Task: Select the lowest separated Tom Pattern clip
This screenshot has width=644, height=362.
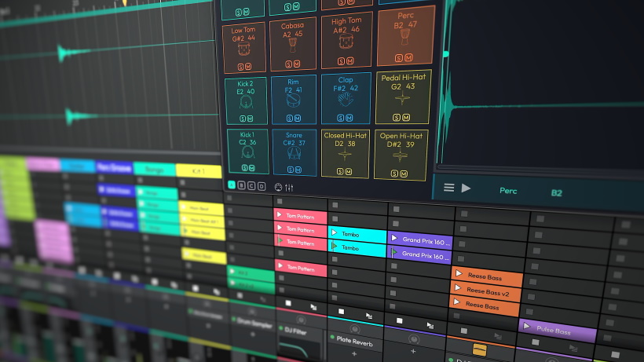Action: 301,268
